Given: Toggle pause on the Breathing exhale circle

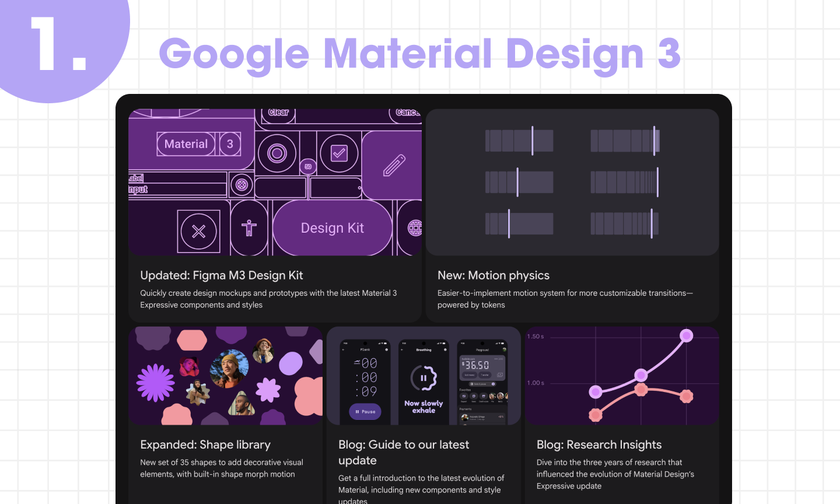Looking at the screenshot, I should pyautogui.click(x=424, y=378).
